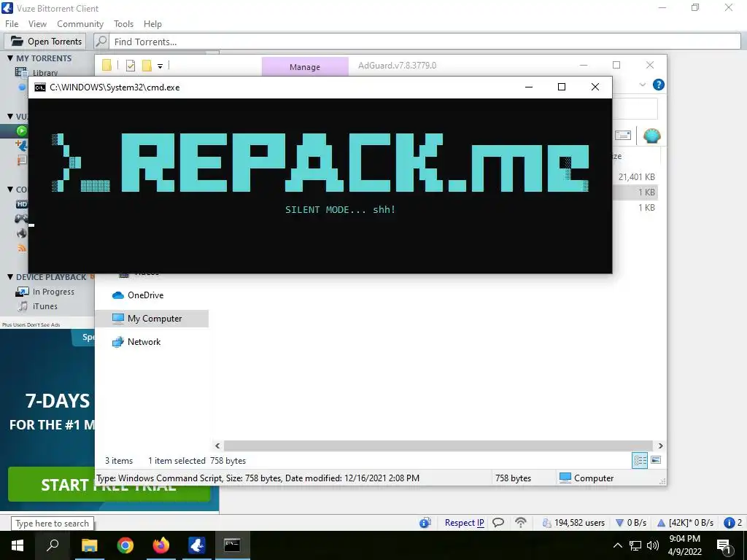Click the 21,401 KB size cell
This screenshot has height=560, width=747.
point(636,177)
